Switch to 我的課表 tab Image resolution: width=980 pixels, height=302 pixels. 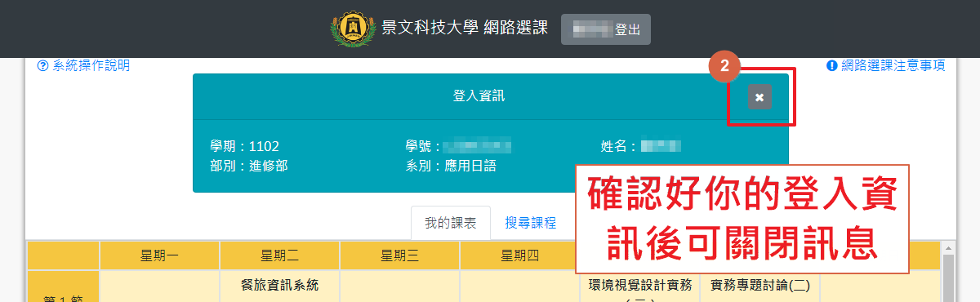[451, 222]
